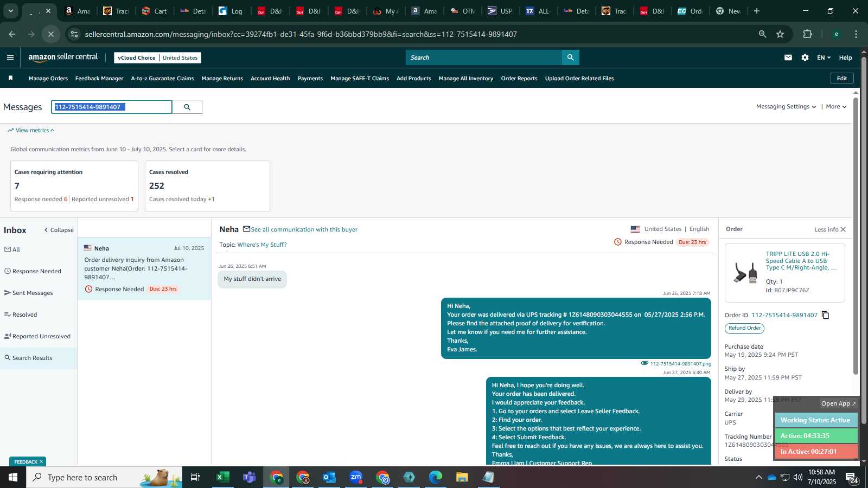Close the order info panel
Viewport: 868px width, 488px height.
tap(843, 229)
